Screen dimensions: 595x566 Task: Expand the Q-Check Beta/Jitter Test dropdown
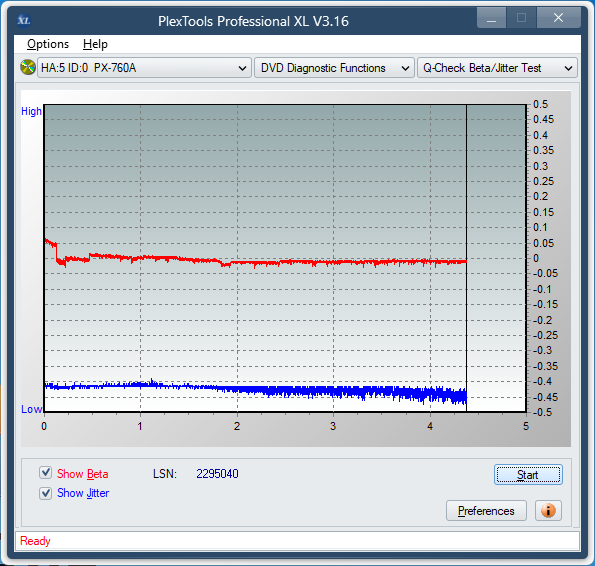[x=497, y=68]
